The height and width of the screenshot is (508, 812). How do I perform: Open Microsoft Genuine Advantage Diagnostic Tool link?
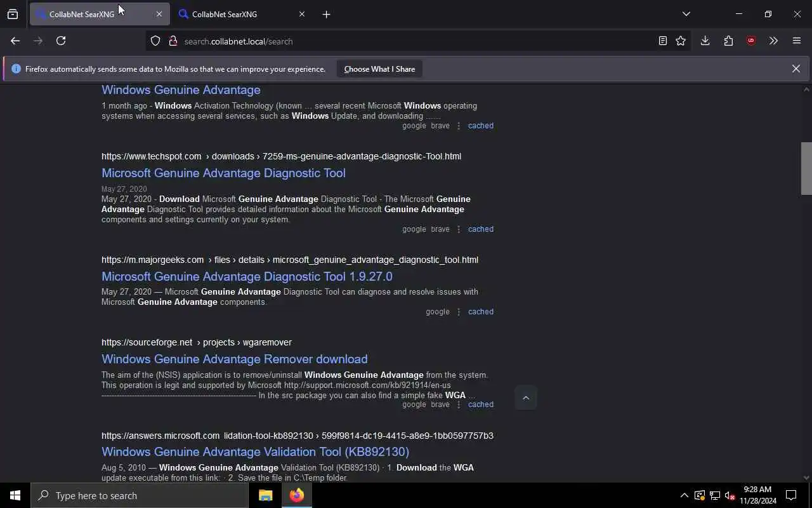point(223,173)
